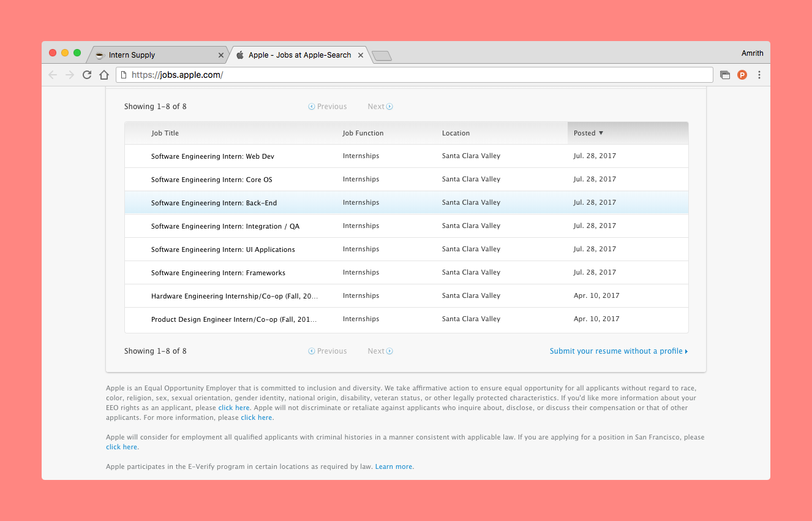Open Software Engineering Intern: Web Dev listing
This screenshot has width=812, height=521.
pos(212,156)
